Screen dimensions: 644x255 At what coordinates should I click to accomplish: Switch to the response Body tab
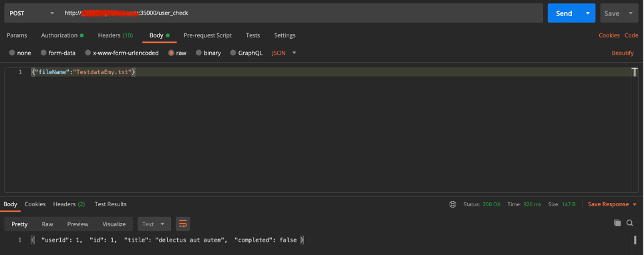(10, 204)
